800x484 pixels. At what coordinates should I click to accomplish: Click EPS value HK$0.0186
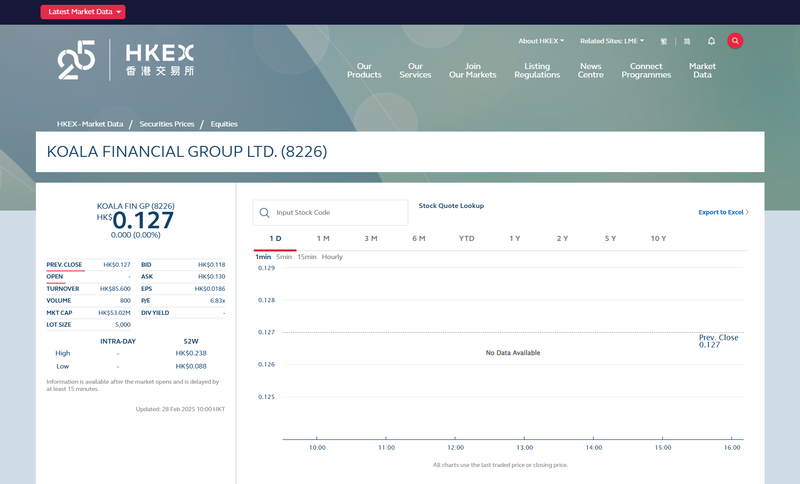click(x=210, y=289)
